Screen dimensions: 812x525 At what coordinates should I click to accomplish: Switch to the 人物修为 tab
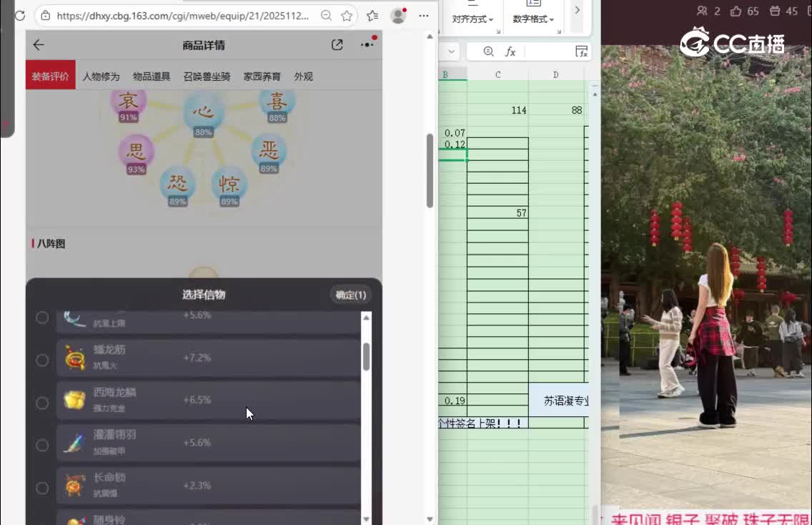101,77
